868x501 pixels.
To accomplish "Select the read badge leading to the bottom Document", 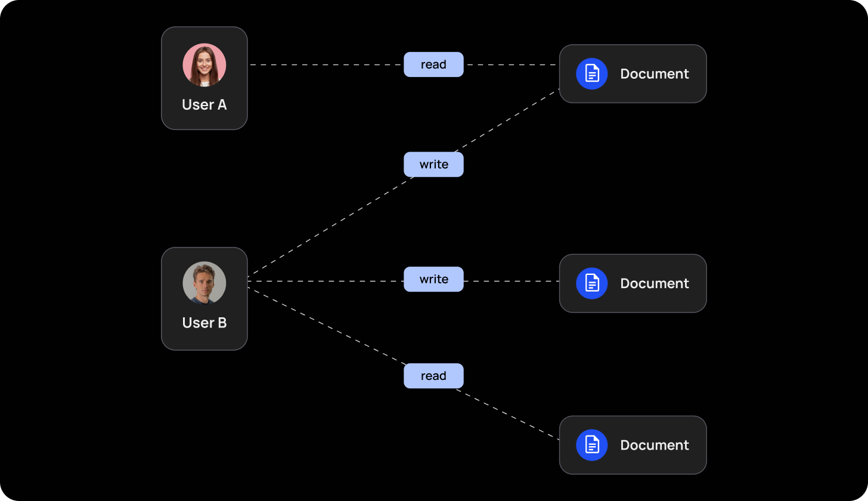I will (433, 376).
